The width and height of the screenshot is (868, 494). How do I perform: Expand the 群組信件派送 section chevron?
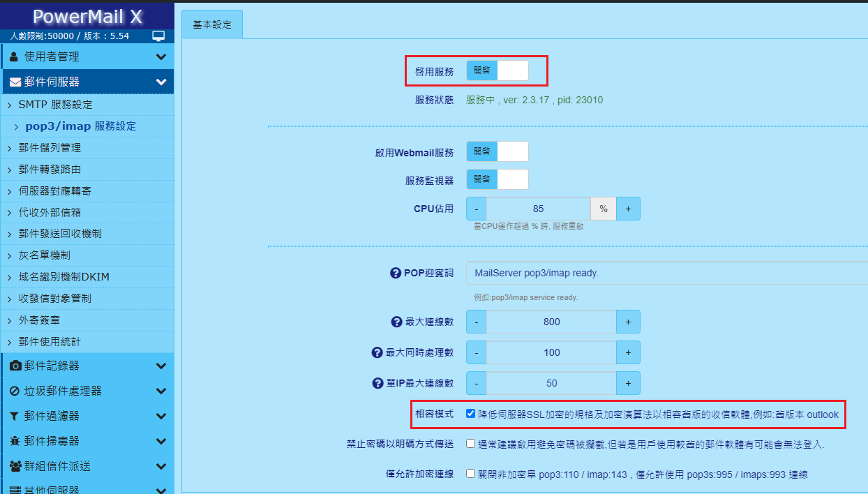point(161,466)
